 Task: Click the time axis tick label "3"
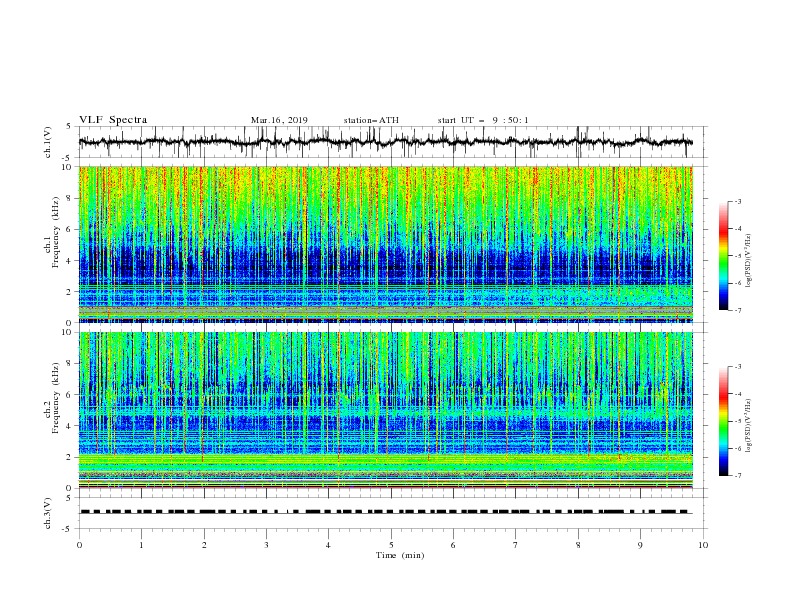[266, 545]
